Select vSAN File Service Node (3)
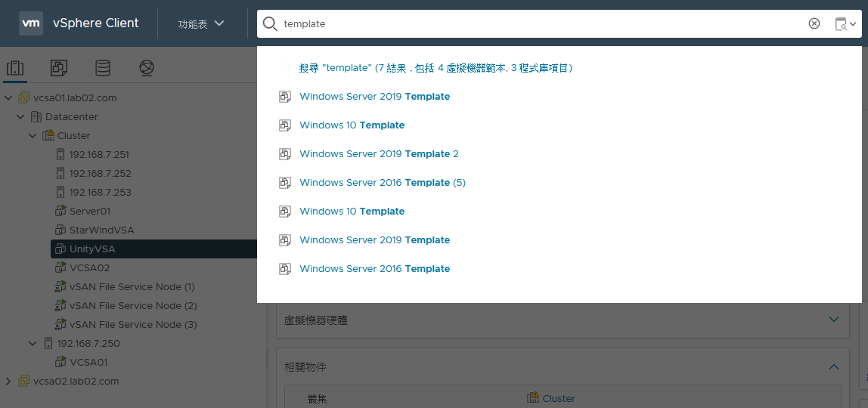Screen dimensions: 868x408 click(x=133, y=324)
